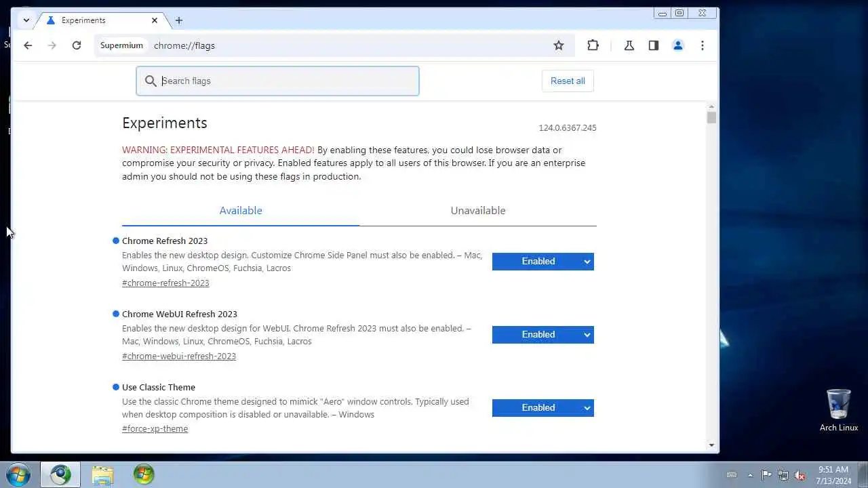
Task: Switch to the Unavailable tab
Action: click(478, 211)
